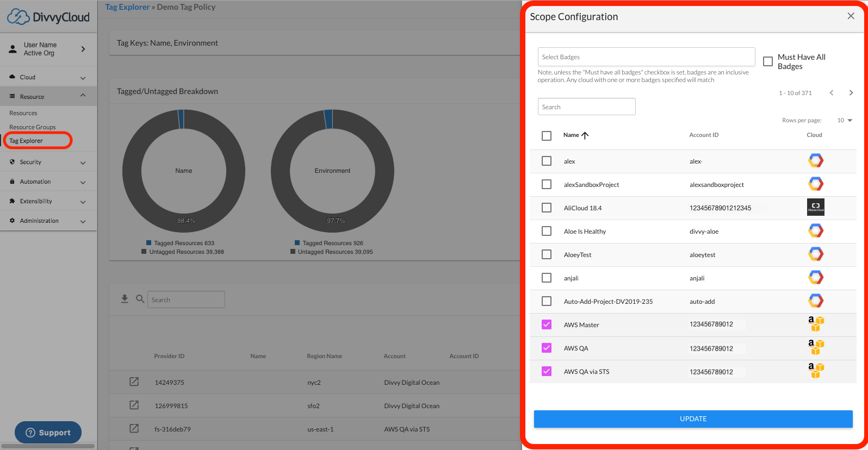
Task: Enable Must Have All Badges checkbox
Action: [768, 61]
